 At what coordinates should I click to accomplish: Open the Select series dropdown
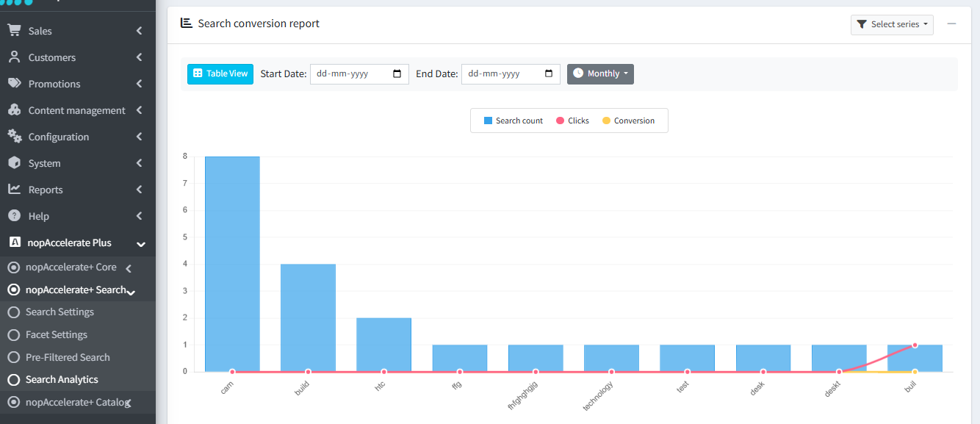(x=892, y=24)
